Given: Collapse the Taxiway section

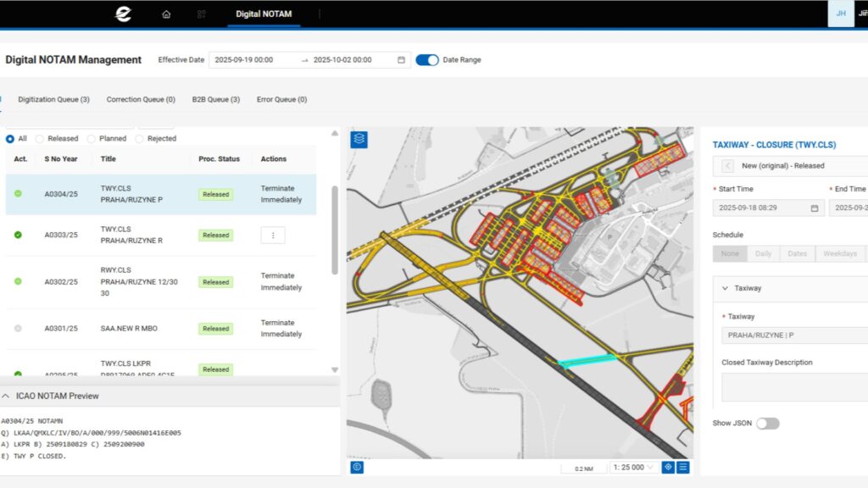Looking at the screenshot, I should click(725, 288).
